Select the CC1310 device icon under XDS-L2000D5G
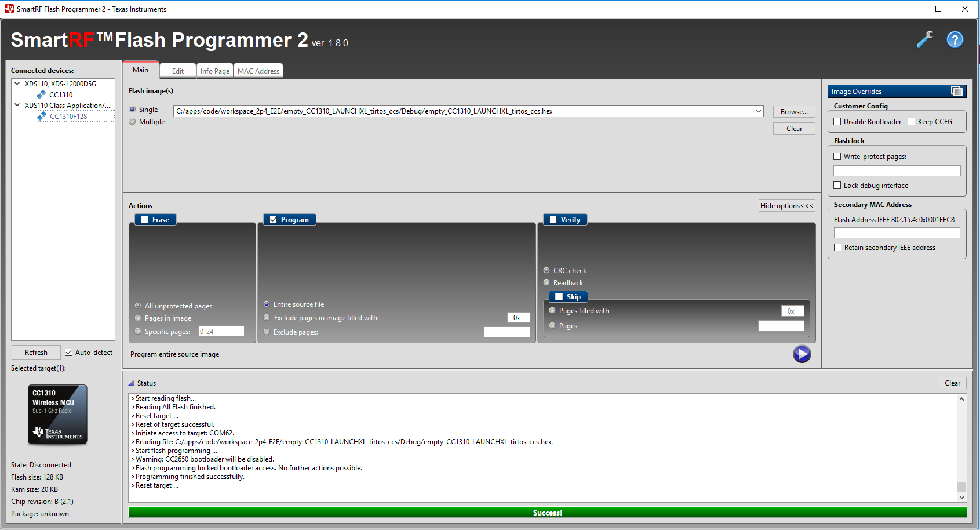The height and width of the screenshot is (530, 980). pyautogui.click(x=41, y=95)
